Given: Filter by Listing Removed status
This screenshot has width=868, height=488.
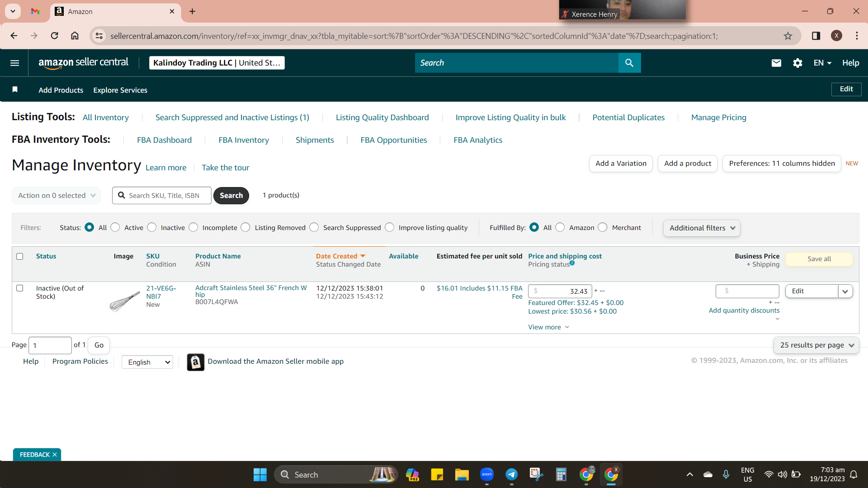Looking at the screenshot, I should [x=245, y=227].
